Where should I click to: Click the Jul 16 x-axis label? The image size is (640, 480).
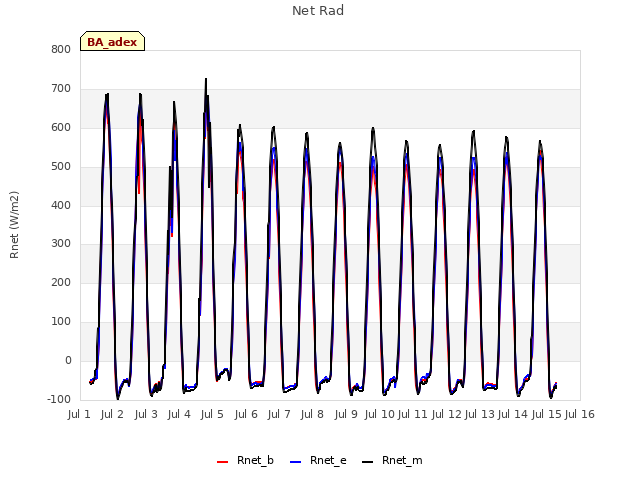click(x=580, y=414)
